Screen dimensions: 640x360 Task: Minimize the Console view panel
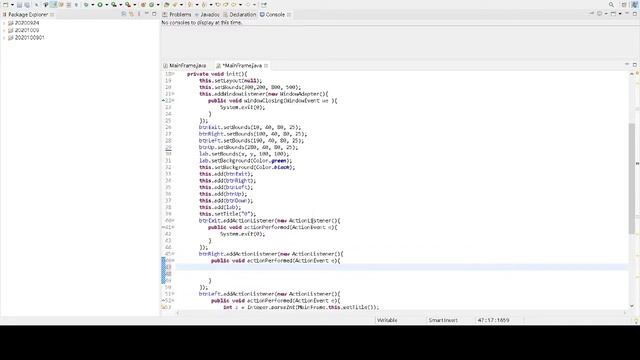click(x=627, y=13)
